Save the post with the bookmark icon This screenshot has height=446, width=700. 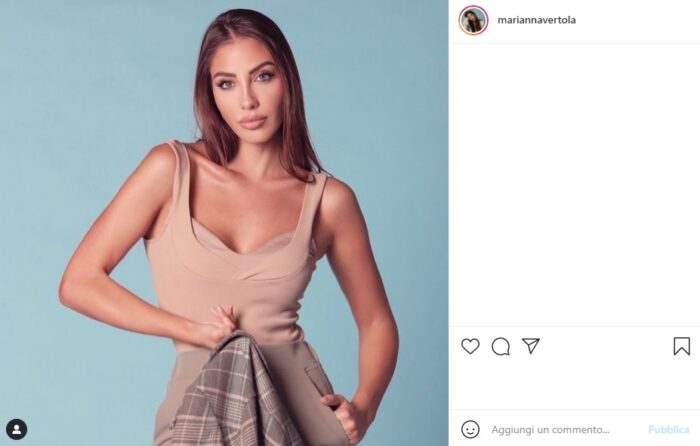(x=681, y=346)
